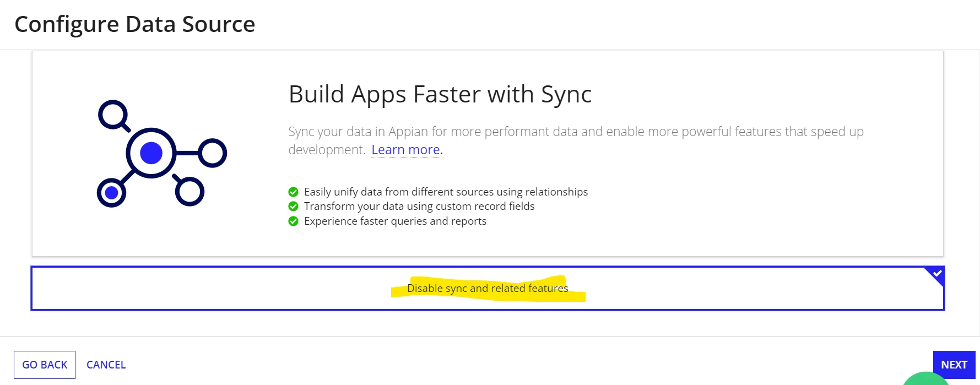Viewport: 980px width, 385px height.
Task: Click 'Transform your data using custom record fields'
Action: [x=419, y=206]
